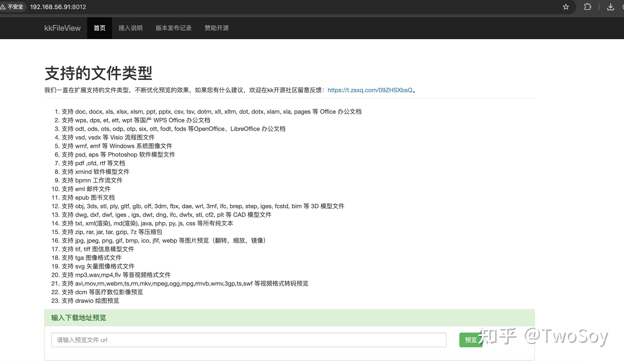624x364 pixels.
Task: Open the browser downloads icon
Action: 610,7
